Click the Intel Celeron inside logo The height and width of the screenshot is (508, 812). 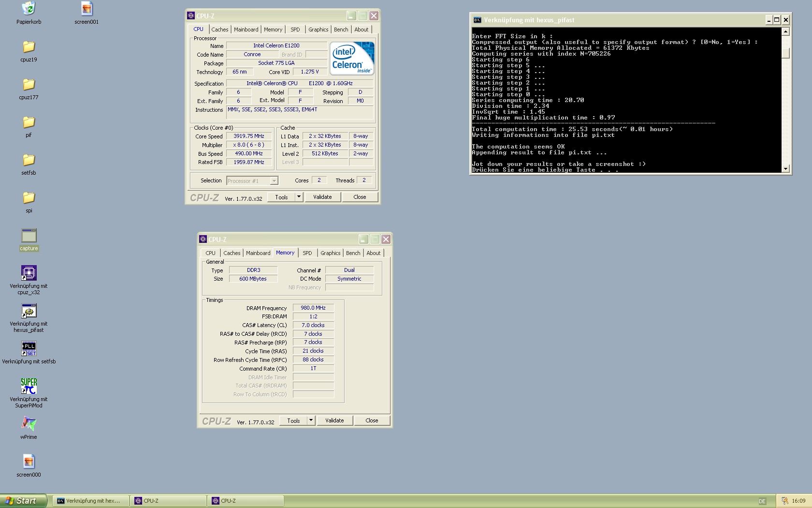pos(352,58)
